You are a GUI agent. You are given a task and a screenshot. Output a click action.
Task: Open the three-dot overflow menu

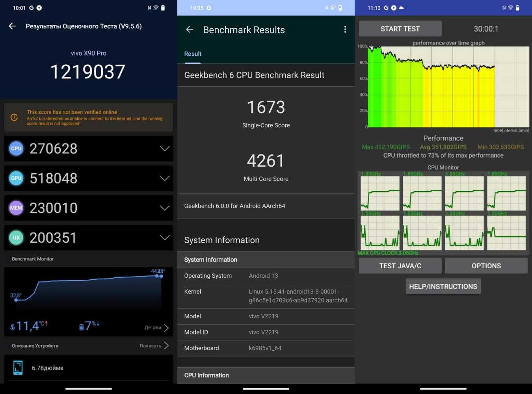(345, 30)
